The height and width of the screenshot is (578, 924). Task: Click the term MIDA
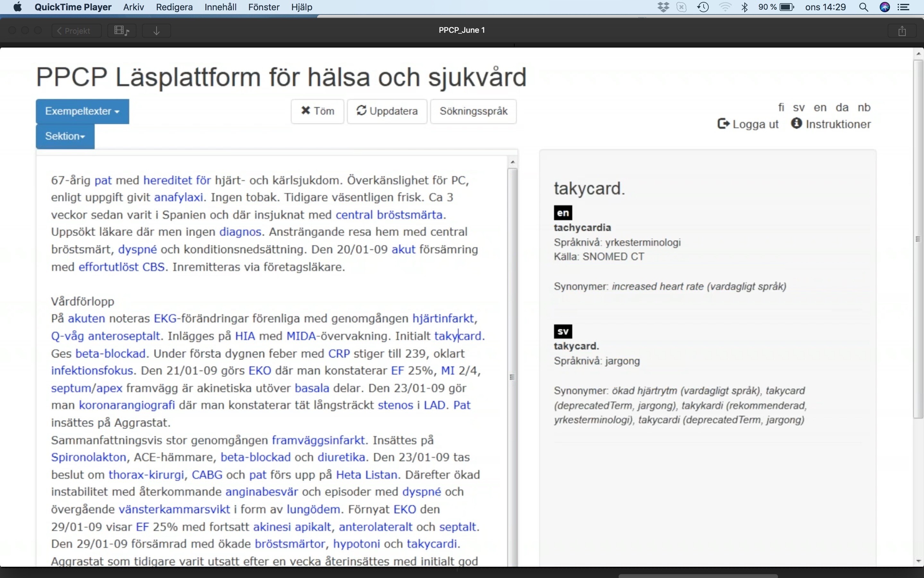(x=301, y=336)
